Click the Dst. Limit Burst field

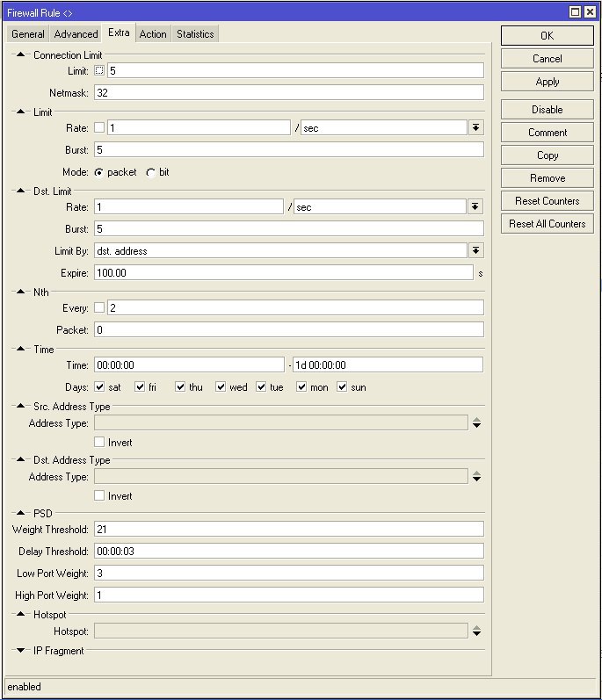[x=289, y=229]
